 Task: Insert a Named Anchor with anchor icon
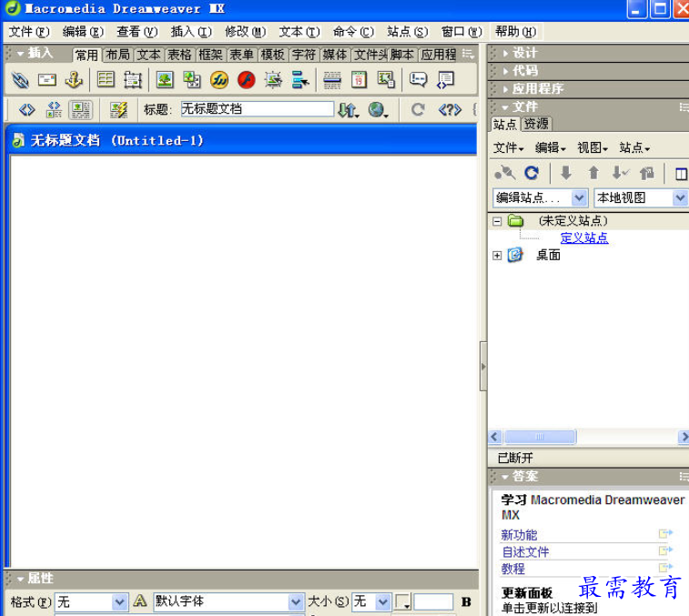click(x=74, y=80)
